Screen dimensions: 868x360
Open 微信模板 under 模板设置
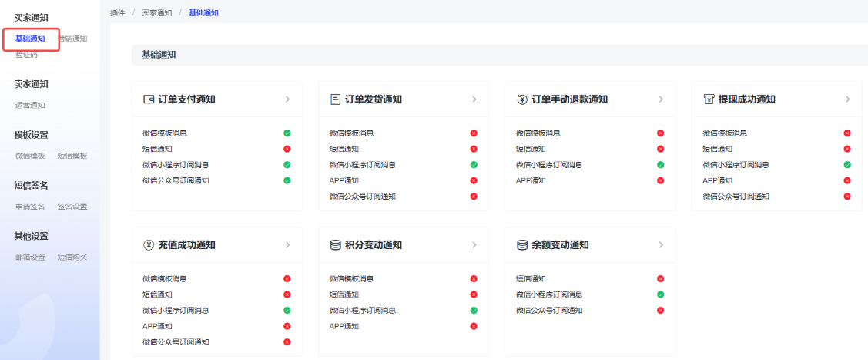pyautogui.click(x=30, y=156)
